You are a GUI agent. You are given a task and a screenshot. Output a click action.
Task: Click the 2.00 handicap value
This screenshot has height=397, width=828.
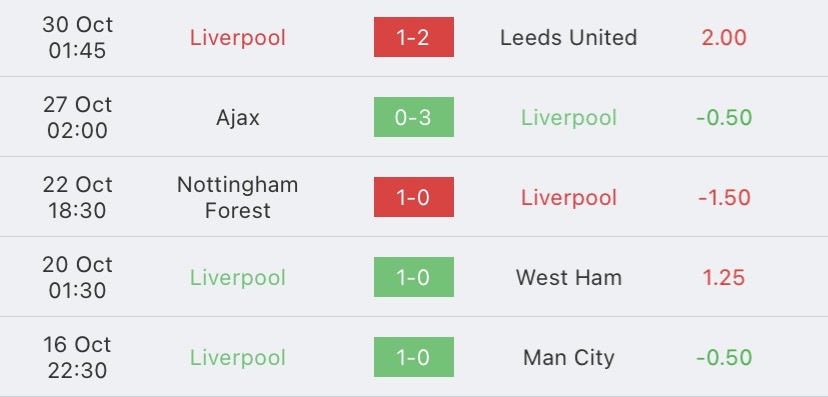[x=723, y=37]
